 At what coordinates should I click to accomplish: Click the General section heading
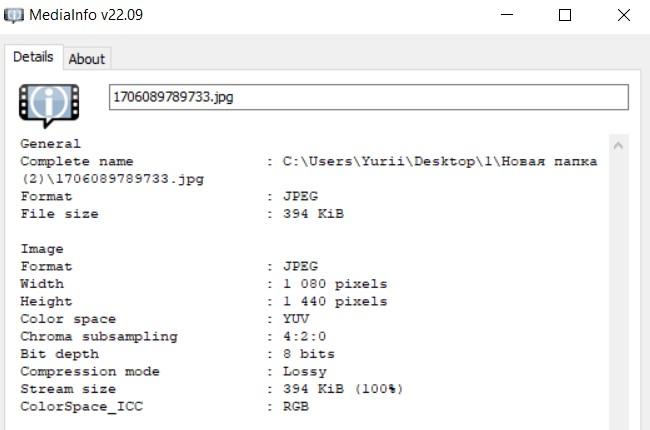pyautogui.click(x=50, y=144)
